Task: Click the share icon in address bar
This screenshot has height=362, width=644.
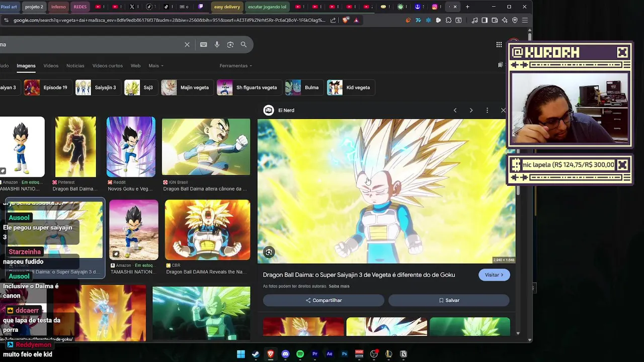Action: pos(333,20)
